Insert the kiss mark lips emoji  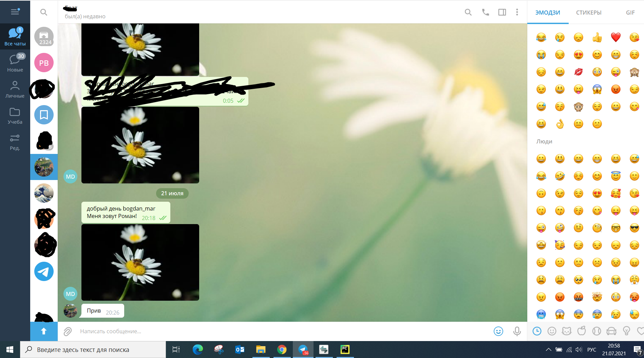click(579, 72)
